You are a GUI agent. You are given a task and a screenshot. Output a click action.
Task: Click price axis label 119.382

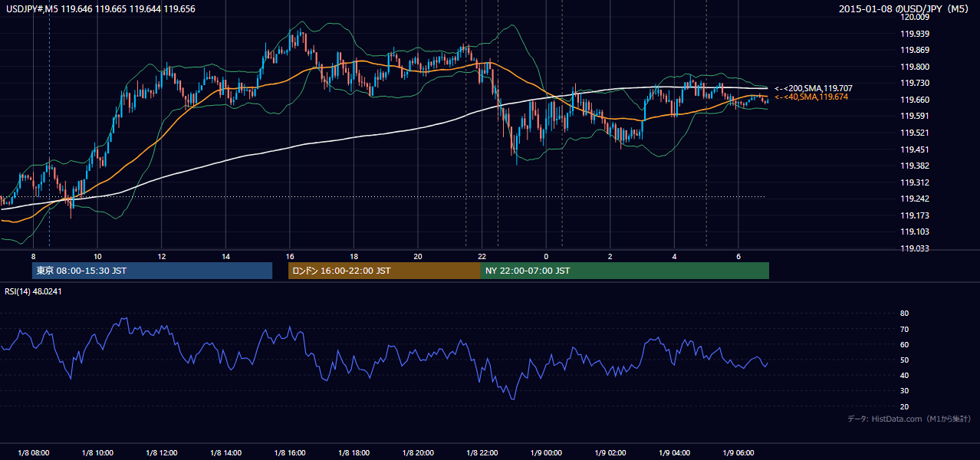915,166
